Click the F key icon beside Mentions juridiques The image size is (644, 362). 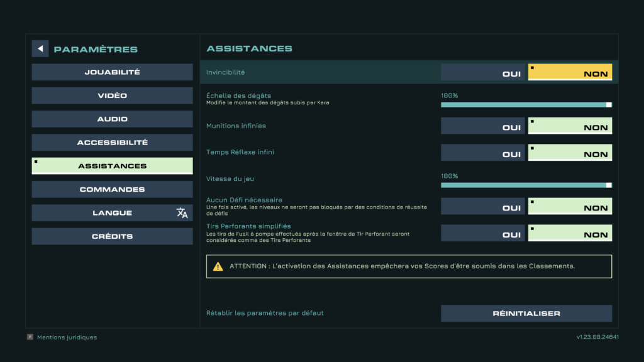[x=30, y=337]
